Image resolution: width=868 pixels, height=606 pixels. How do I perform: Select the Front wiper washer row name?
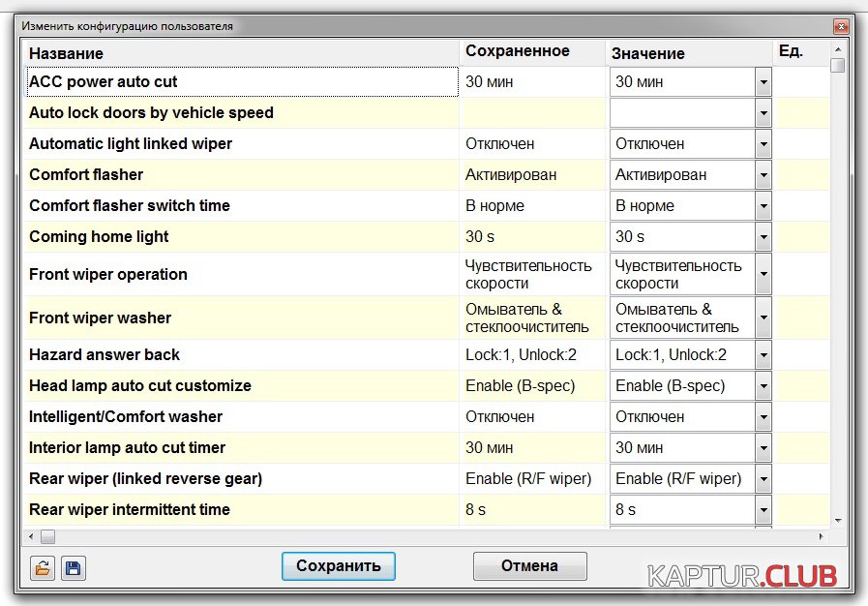[x=101, y=318]
